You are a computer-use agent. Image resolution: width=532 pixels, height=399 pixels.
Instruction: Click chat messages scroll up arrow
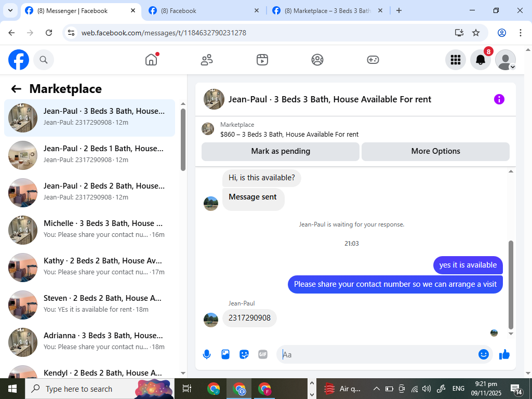tap(511, 171)
